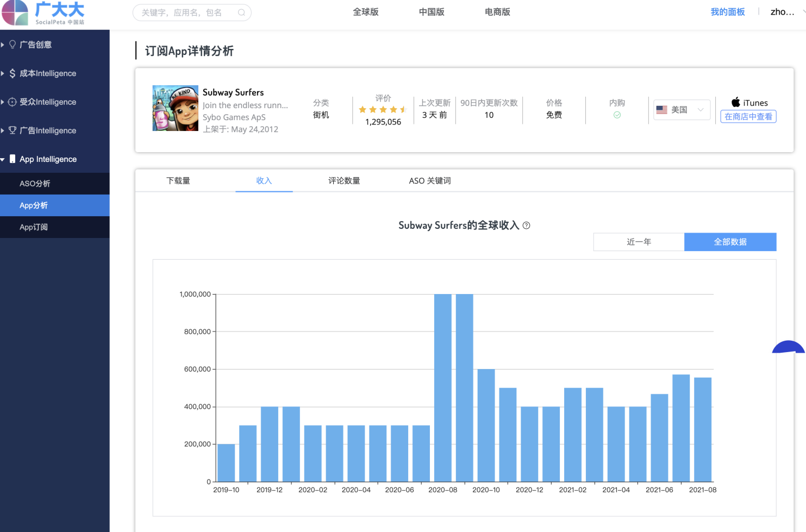Viewport: 806px width, 532px height.
Task: Switch to the 评论数量 tab
Action: point(344,180)
